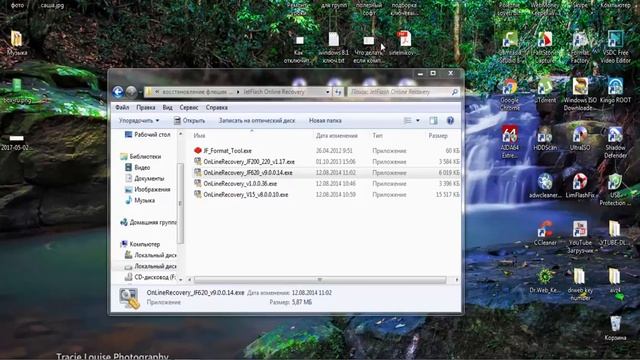Launch Kingo ROOT desktop shortcut
The height and width of the screenshot is (360, 640).
coord(615,91)
